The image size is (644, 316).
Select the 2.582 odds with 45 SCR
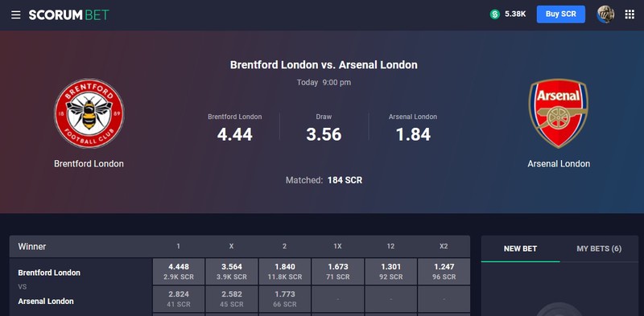232,299
